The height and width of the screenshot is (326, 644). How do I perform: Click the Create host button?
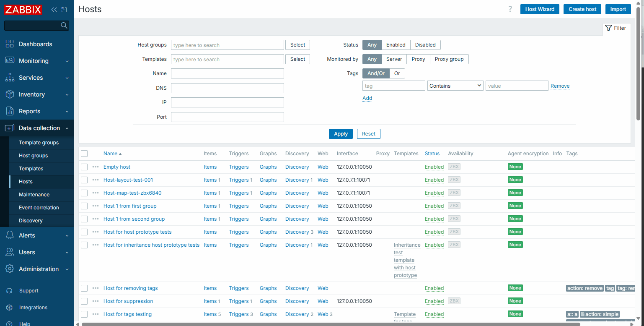582,9
